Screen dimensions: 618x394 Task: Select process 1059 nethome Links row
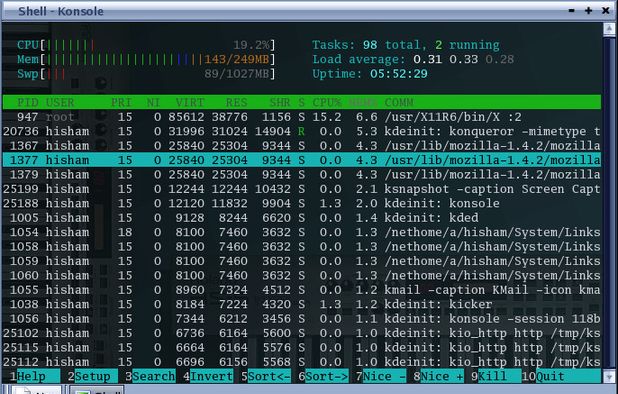tap(302, 261)
